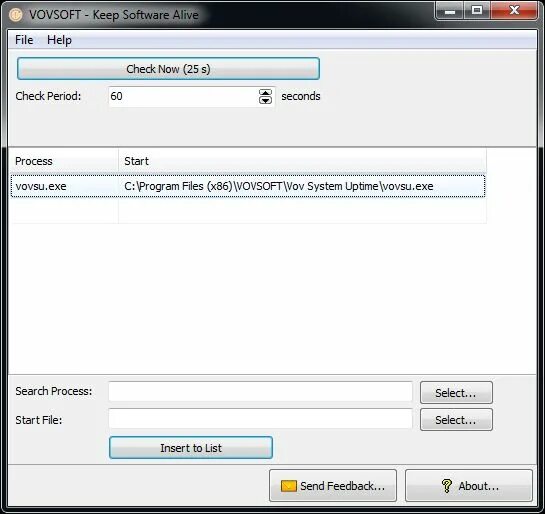Click the Send Feedback... button
Image resolution: width=545 pixels, height=514 pixels.
pos(333,486)
